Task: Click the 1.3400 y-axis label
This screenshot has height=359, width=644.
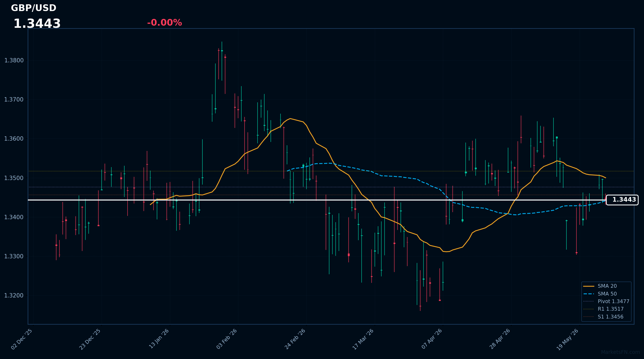Action: tap(14, 217)
